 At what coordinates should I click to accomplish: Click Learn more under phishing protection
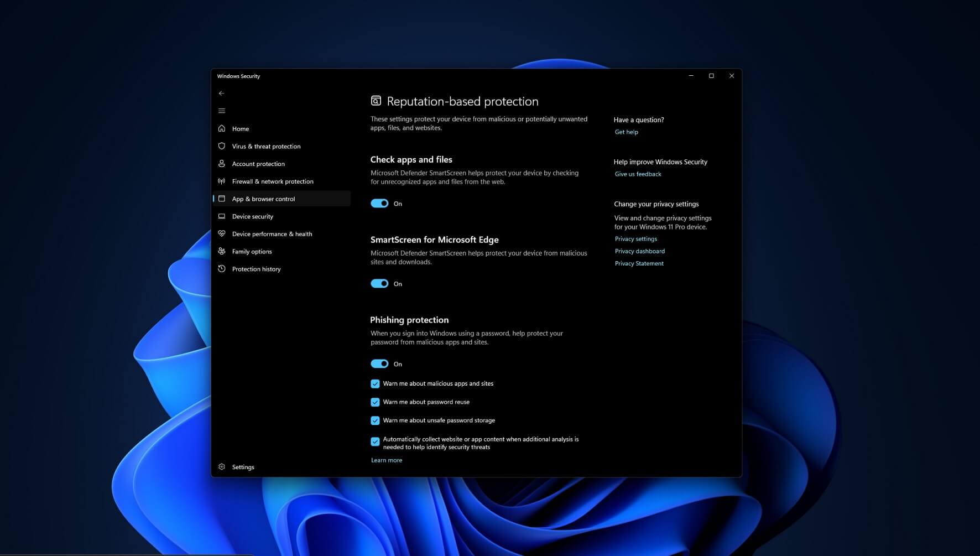387,460
